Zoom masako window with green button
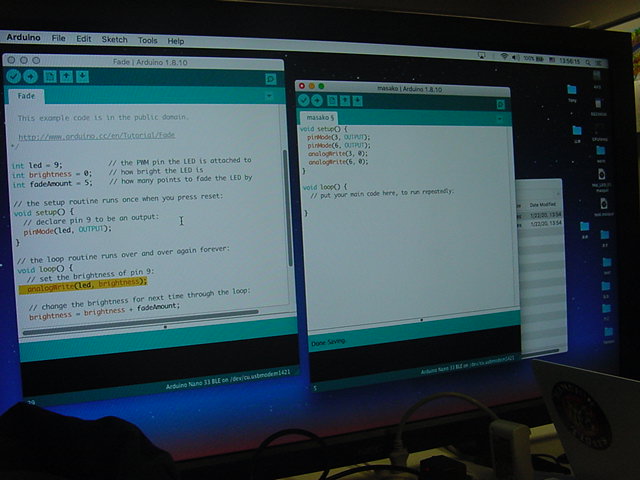The image size is (640, 480). (321, 86)
